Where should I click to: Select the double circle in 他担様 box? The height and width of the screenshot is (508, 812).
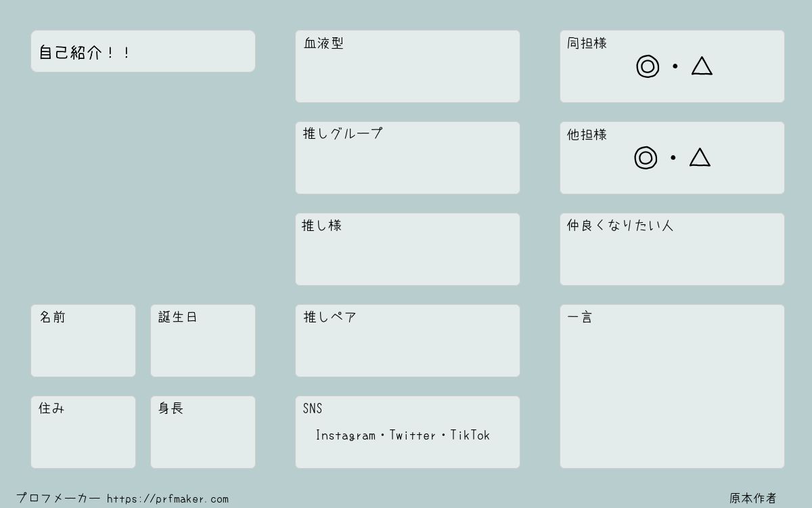coord(646,158)
